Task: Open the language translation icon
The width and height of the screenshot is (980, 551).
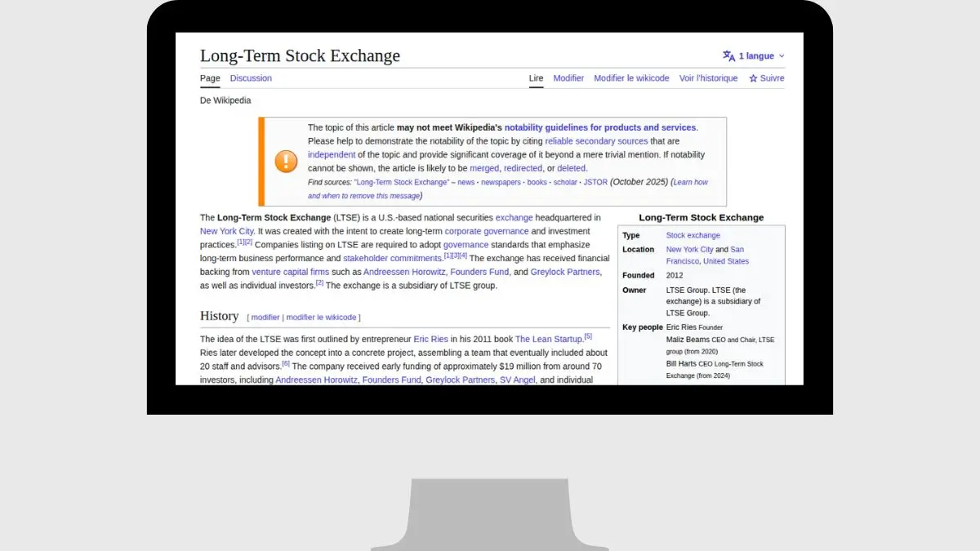Action: coord(728,56)
